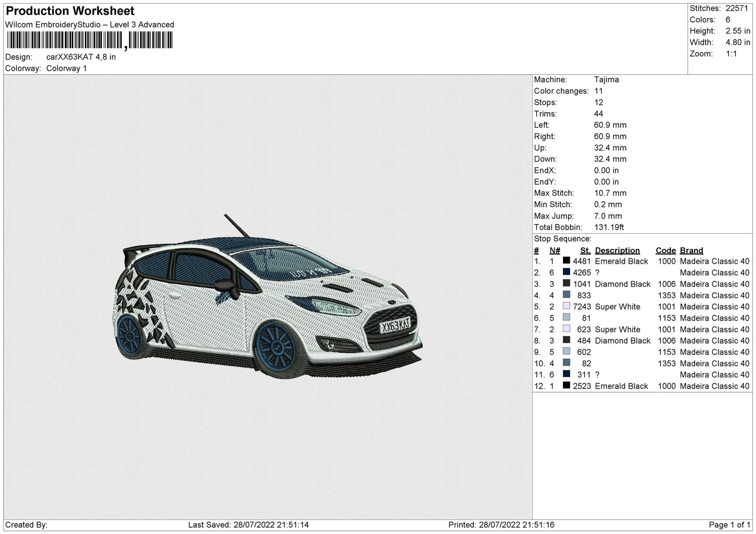Click the Left value '60.9 mm'
Screen dimensions: 756x534
coord(610,125)
